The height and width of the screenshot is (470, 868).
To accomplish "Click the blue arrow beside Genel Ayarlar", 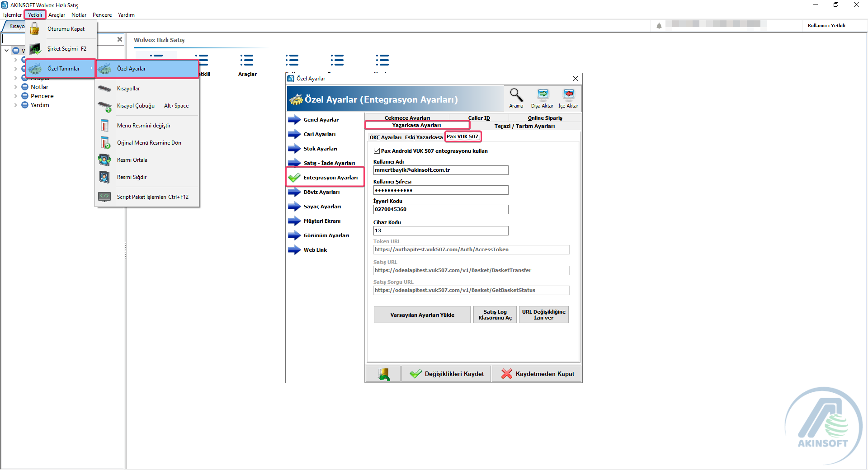I will pos(294,120).
